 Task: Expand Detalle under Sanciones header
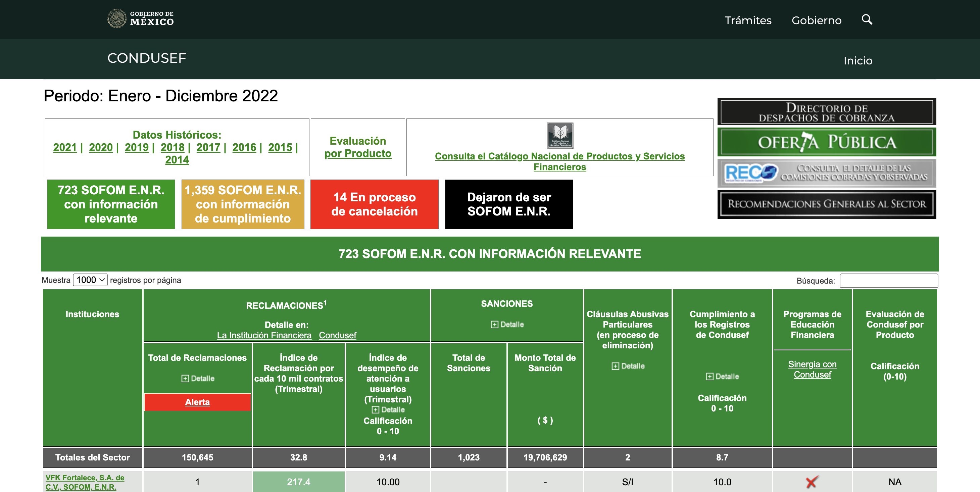point(507,325)
